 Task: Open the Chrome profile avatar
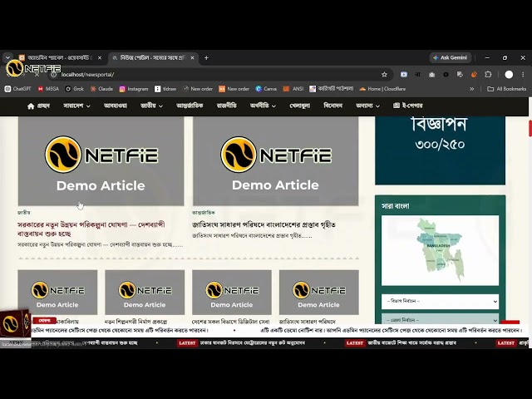click(x=509, y=75)
